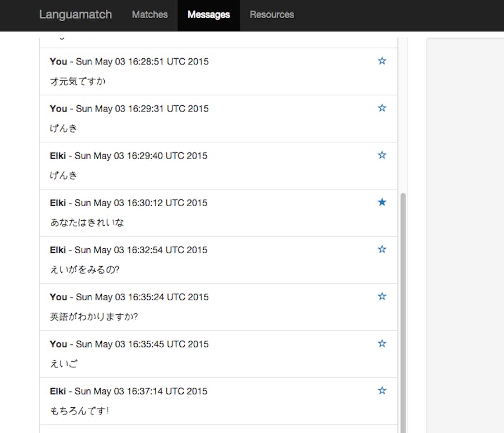Select the message text あなたはきれいな
The height and width of the screenshot is (433, 504).
(x=87, y=222)
